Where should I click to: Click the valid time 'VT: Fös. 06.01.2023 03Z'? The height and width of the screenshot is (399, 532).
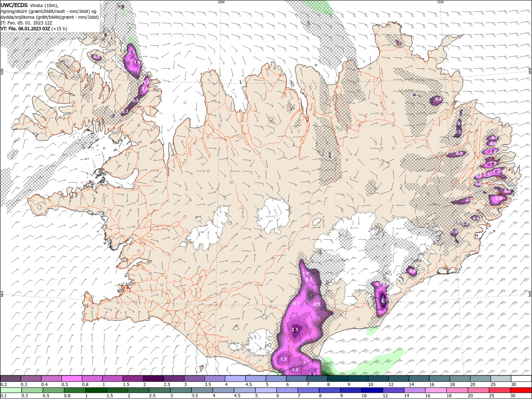pos(25,28)
